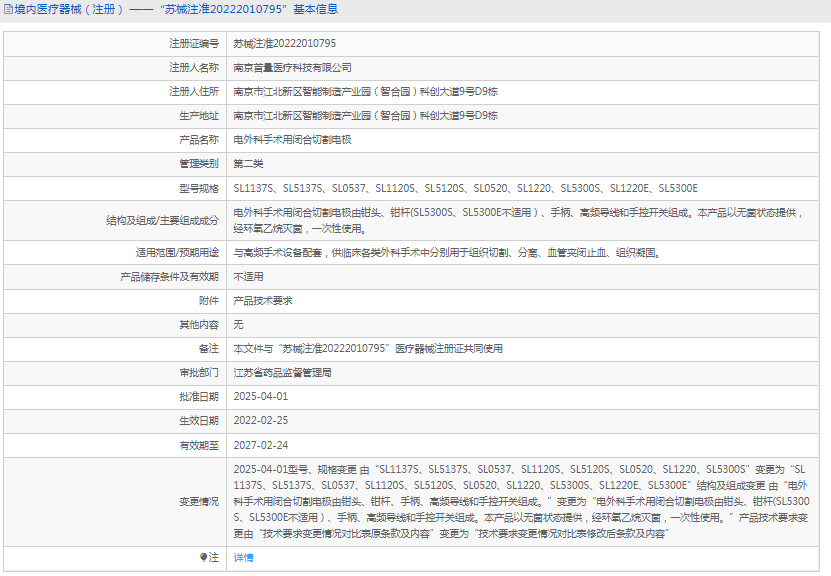Click the 管理类别 label

click(x=199, y=164)
